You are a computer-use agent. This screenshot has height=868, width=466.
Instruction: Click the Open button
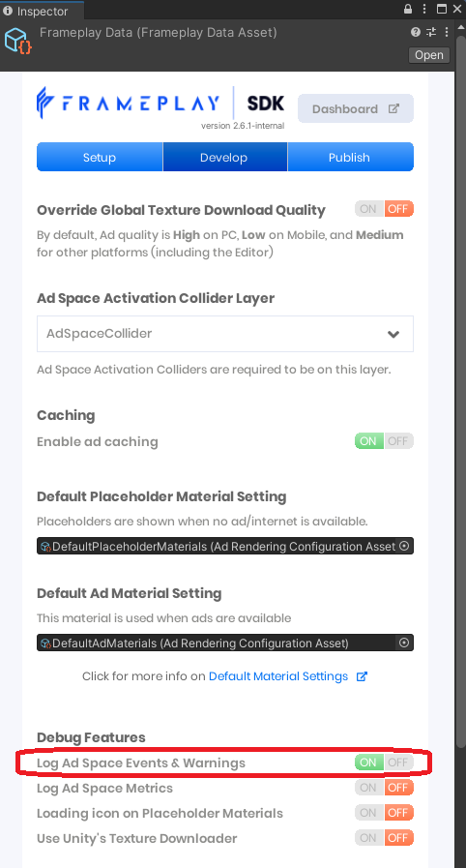429,55
